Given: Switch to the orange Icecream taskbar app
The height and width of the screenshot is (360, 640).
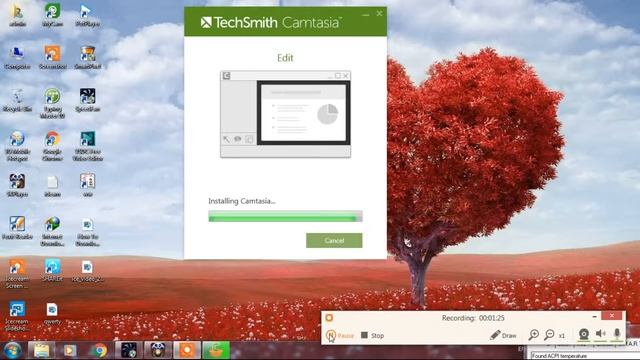Looking at the screenshot, I should pyautogui.click(x=187, y=350).
